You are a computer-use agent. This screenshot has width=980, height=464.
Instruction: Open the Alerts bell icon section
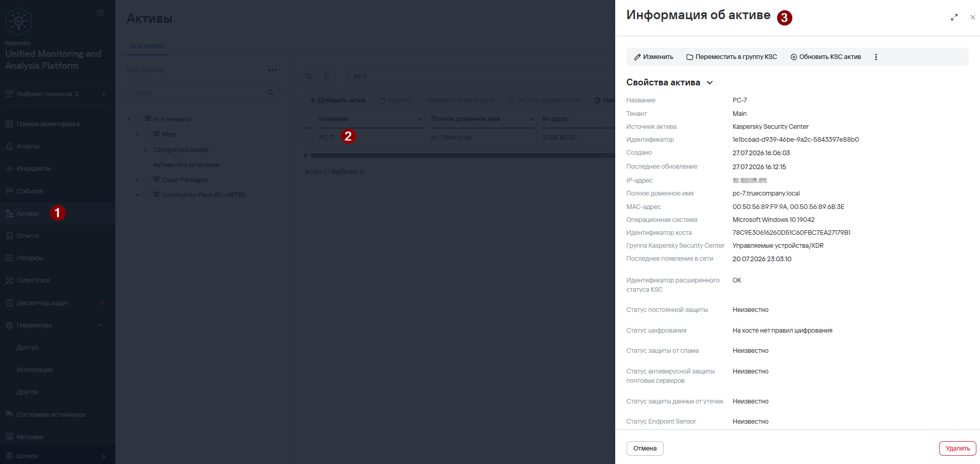tap(9, 146)
